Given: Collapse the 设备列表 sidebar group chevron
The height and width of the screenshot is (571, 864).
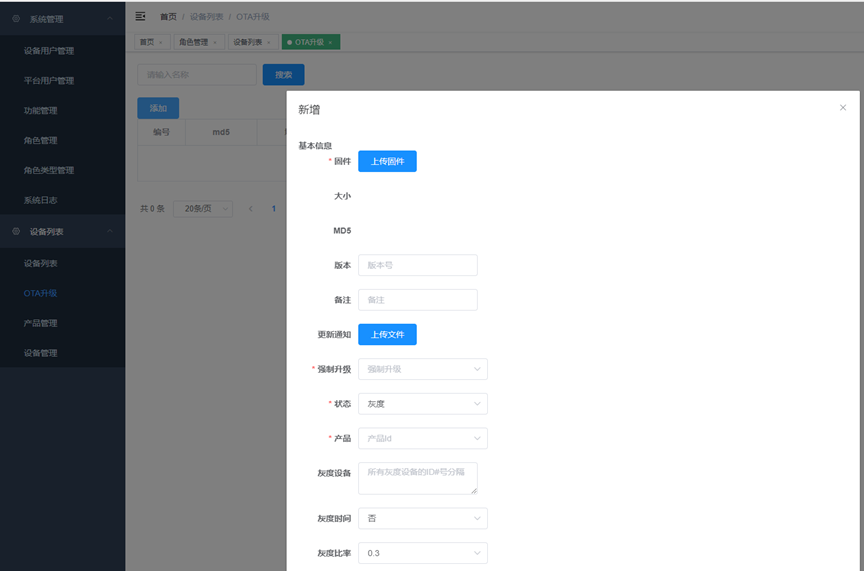Looking at the screenshot, I should click(110, 231).
